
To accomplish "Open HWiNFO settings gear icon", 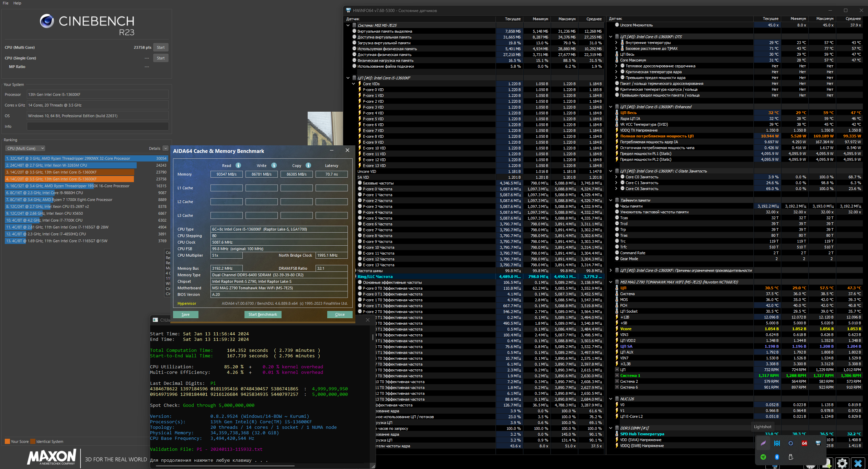I will 842,463.
